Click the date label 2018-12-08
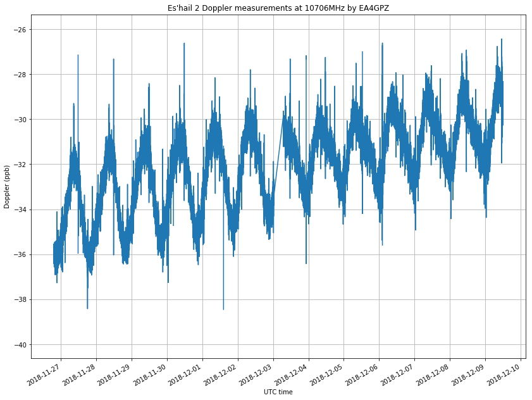 [x=433, y=374]
